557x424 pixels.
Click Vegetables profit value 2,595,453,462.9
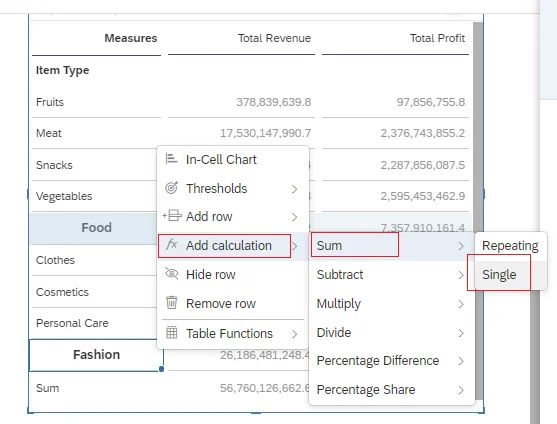[x=423, y=196]
